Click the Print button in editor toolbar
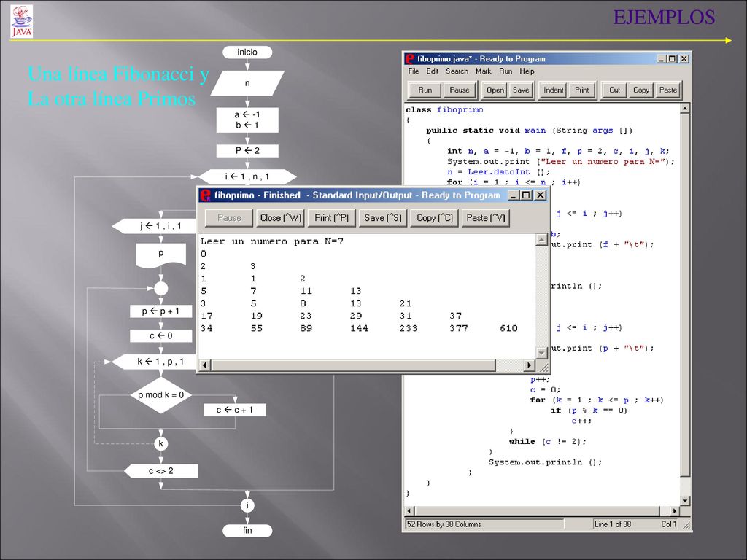Image resolution: width=747 pixels, height=560 pixels. coord(581,90)
